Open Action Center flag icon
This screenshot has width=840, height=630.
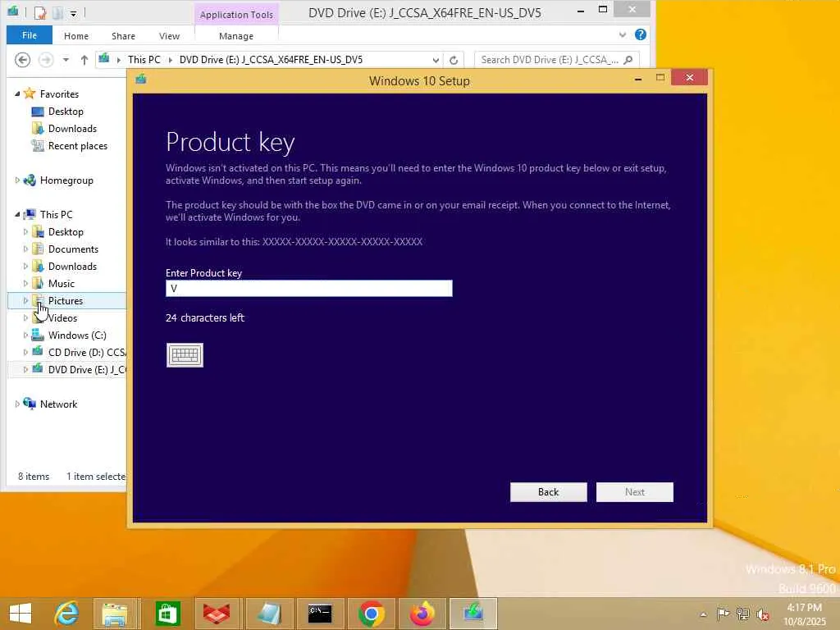tap(723, 614)
